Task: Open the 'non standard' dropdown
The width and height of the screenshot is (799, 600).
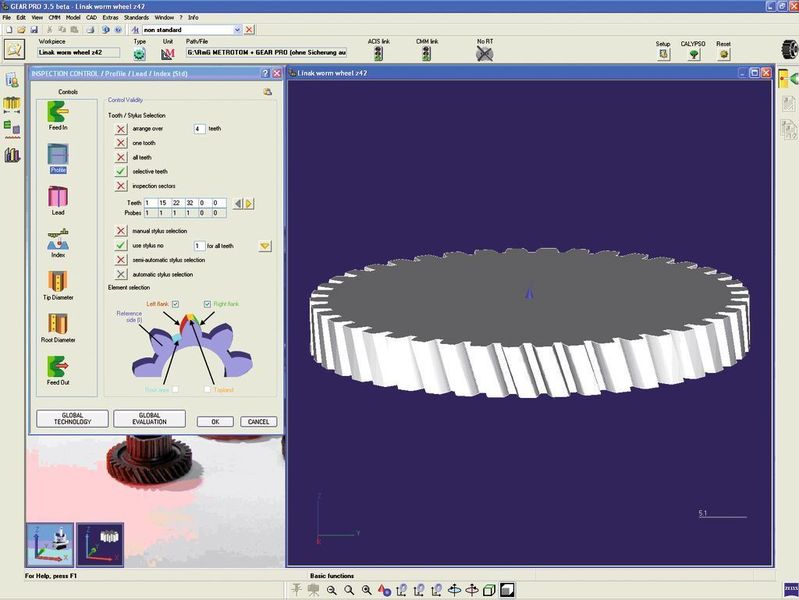Action: [237, 30]
